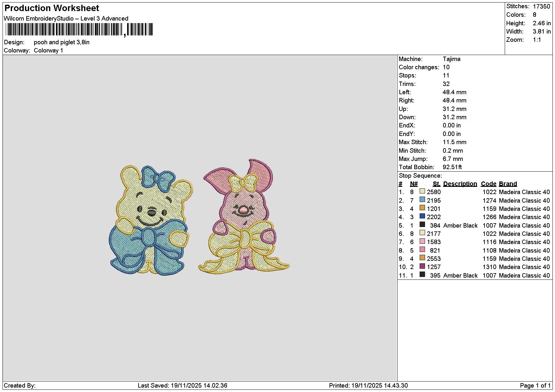Select the Stops value '11'
The width and height of the screenshot is (555, 392).
click(x=446, y=76)
